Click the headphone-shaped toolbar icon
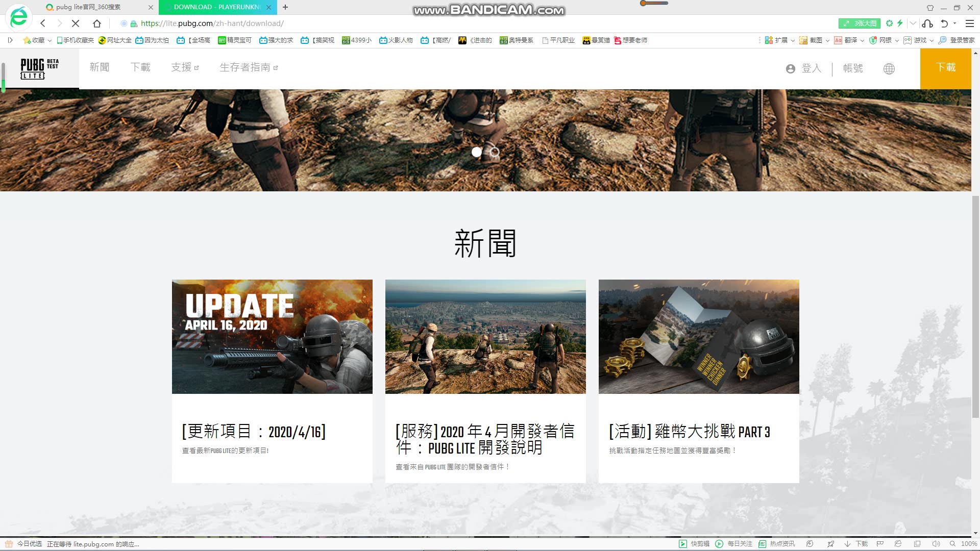980x551 pixels. [928, 23]
